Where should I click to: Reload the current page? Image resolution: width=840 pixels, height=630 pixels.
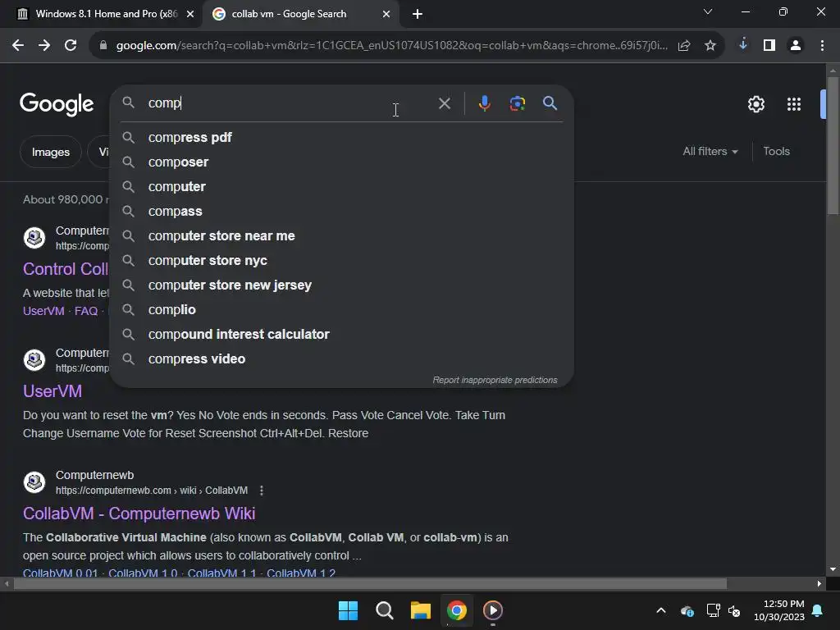71,46
